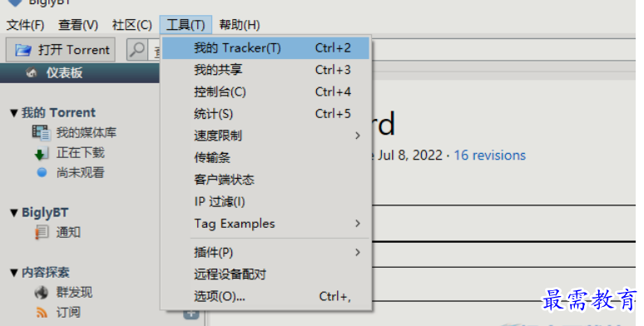This screenshot has width=644, height=326.
Task: Click the blue dot icon by 尚未观看
Action: pyautogui.click(x=42, y=172)
